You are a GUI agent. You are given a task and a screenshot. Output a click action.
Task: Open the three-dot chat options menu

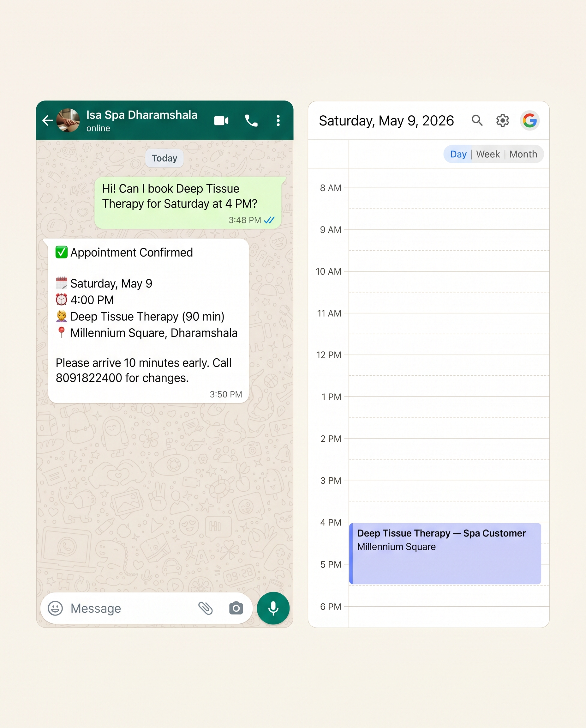click(278, 121)
